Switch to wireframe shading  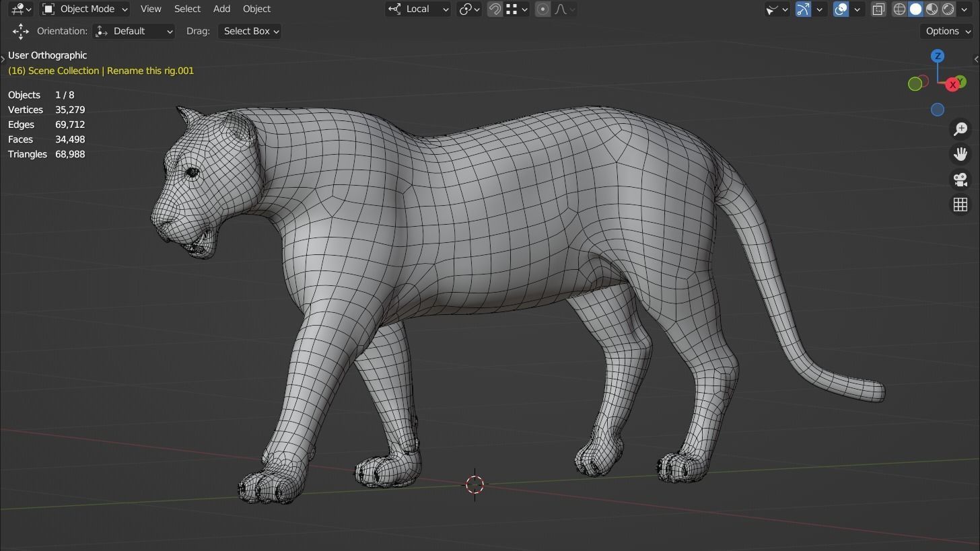[x=899, y=9]
